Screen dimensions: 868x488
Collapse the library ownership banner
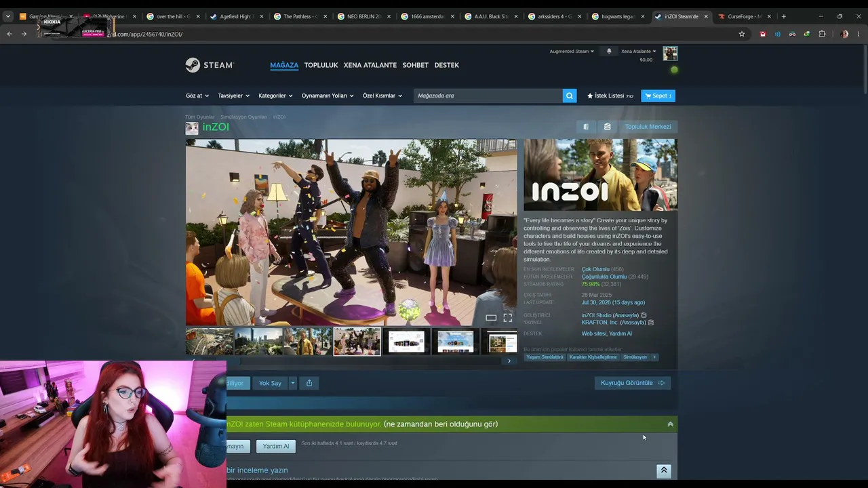coord(670,424)
